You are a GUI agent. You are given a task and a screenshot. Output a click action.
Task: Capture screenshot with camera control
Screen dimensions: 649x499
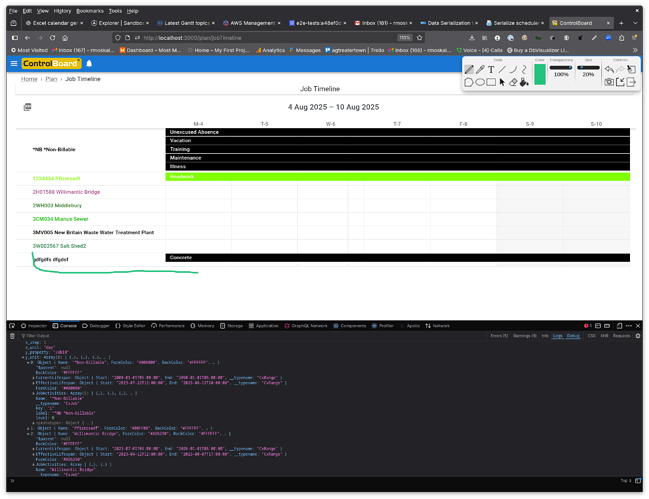[x=609, y=82]
